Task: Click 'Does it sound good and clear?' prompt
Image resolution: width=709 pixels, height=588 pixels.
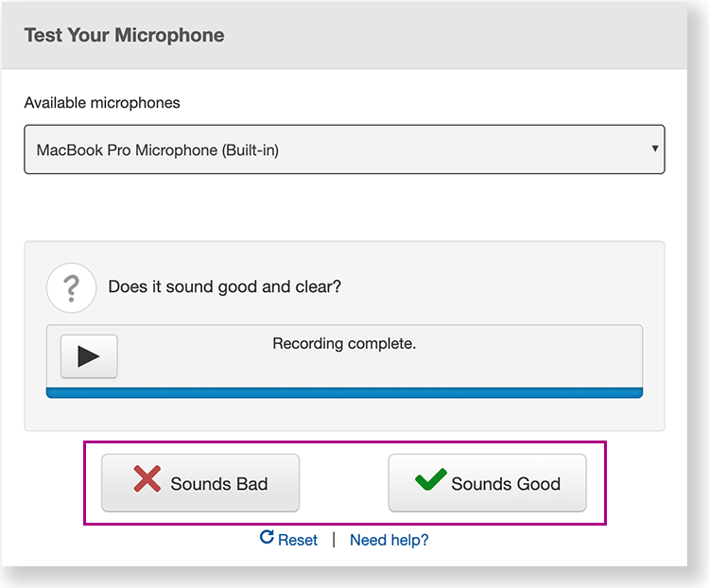Action: 225,286
